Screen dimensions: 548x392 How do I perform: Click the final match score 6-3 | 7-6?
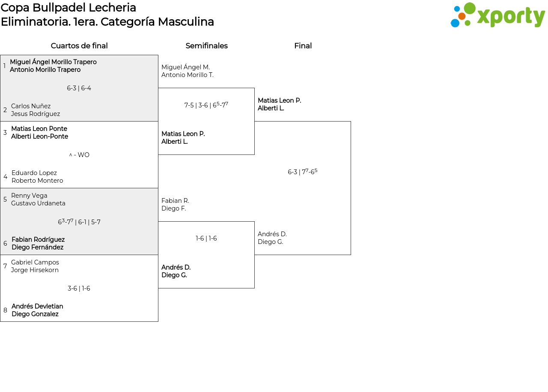pyautogui.click(x=303, y=172)
